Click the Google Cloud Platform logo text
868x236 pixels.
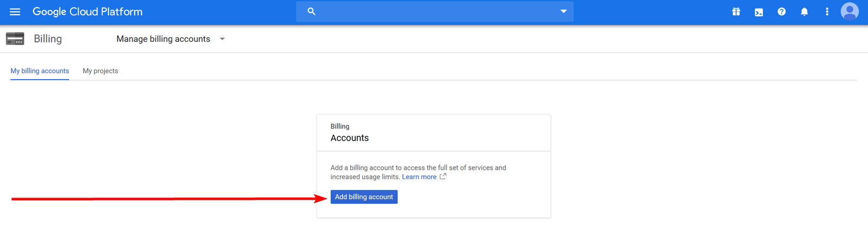pos(87,11)
